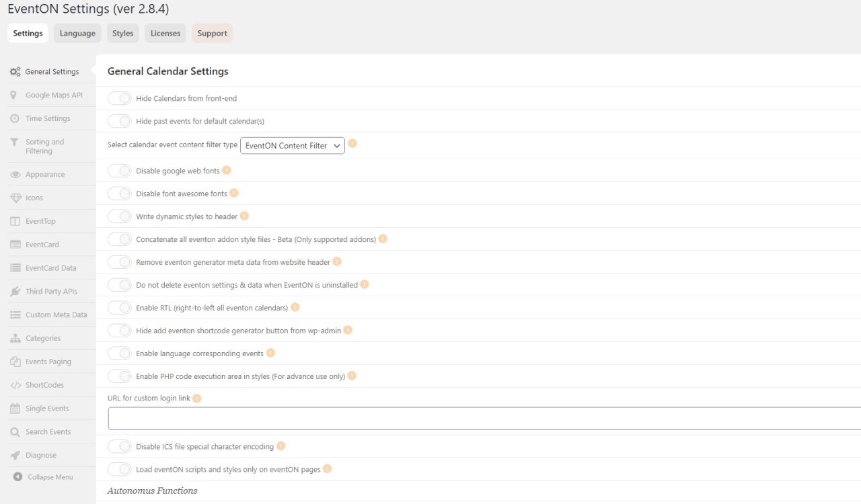Click the Third Party APIs plug icon
Viewport: 861px width, 504px height.
tap(15, 292)
